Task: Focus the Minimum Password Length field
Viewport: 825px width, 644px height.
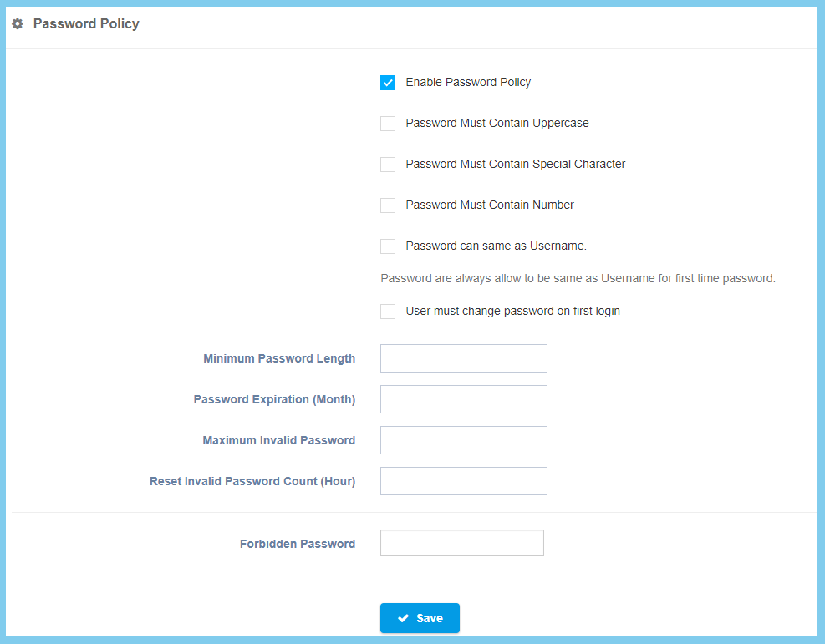Action: coord(463,358)
